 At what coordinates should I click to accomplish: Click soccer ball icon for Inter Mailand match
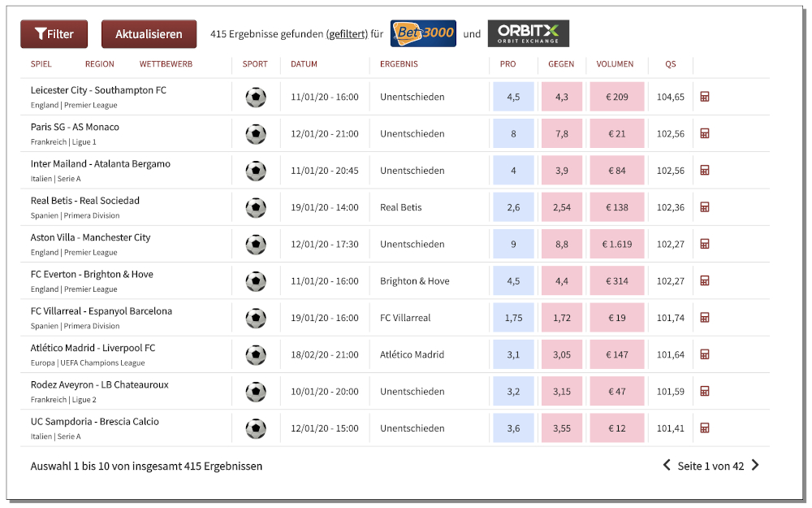256,171
